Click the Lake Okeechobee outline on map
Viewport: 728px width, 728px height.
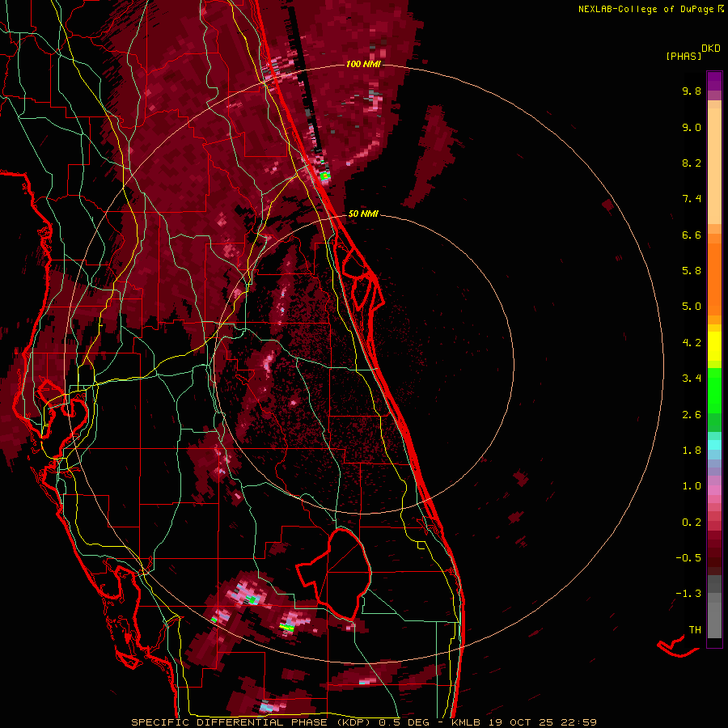(335, 574)
